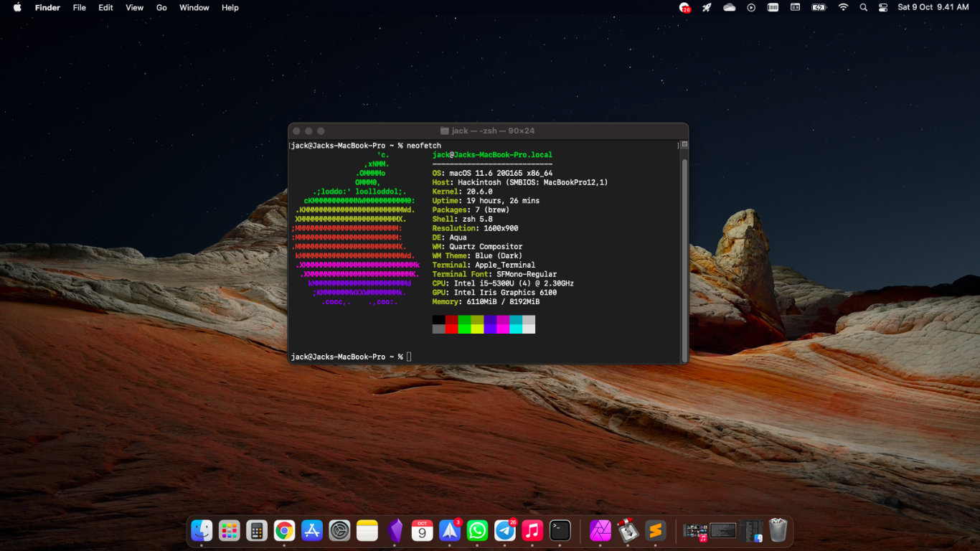Open the View menu in the menu bar
The width and height of the screenshot is (980, 551).
point(134,7)
